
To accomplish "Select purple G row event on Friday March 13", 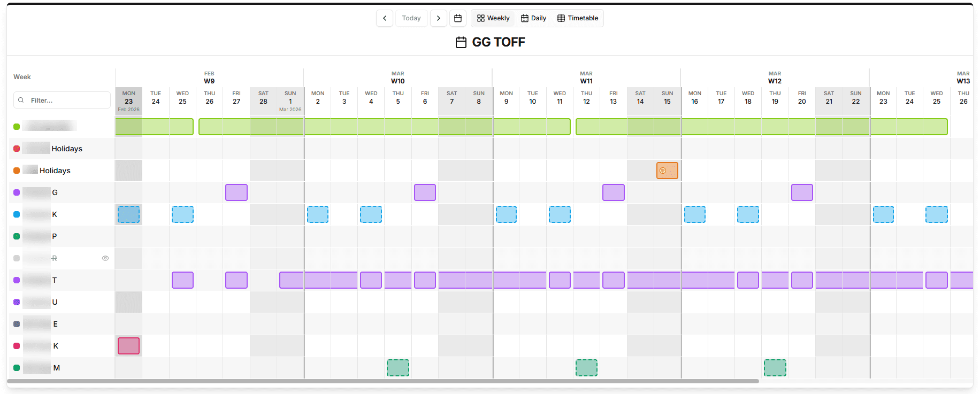I will 614,192.
